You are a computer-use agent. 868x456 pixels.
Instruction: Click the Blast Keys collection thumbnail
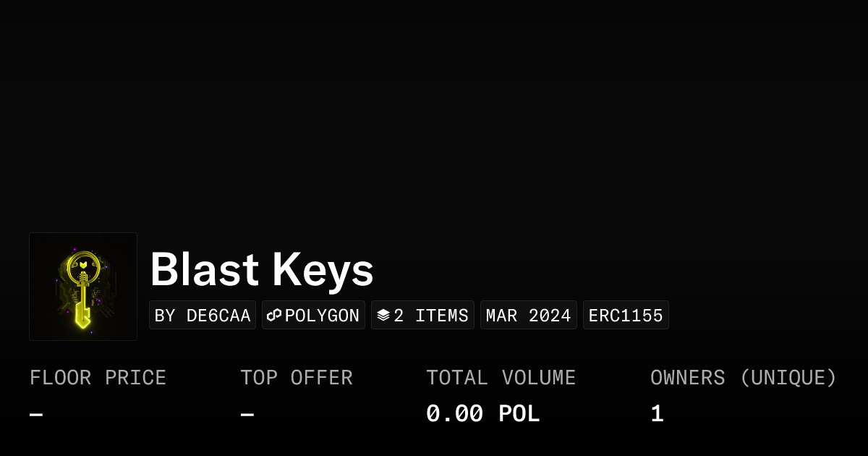point(83,287)
